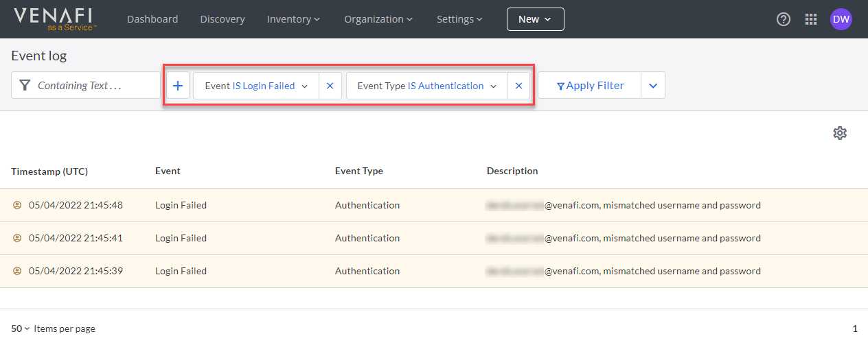Viewport: 868px width, 347px height.
Task: Open the help question mark icon
Action: tap(784, 19)
